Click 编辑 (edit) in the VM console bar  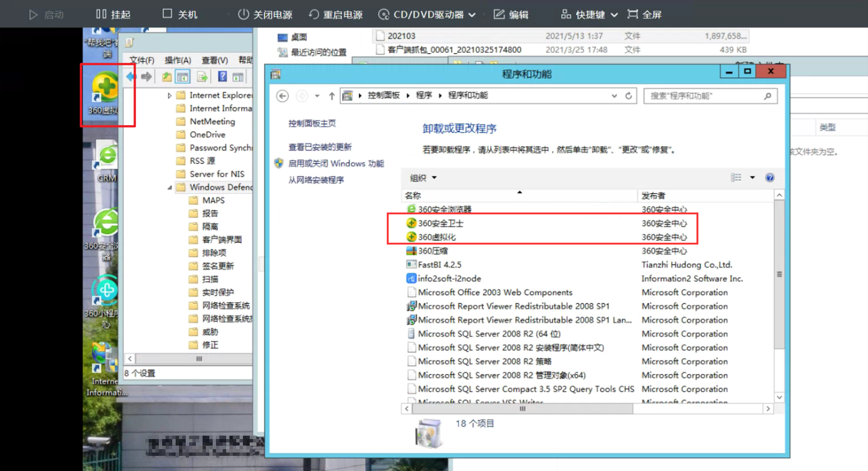(511, 14)
